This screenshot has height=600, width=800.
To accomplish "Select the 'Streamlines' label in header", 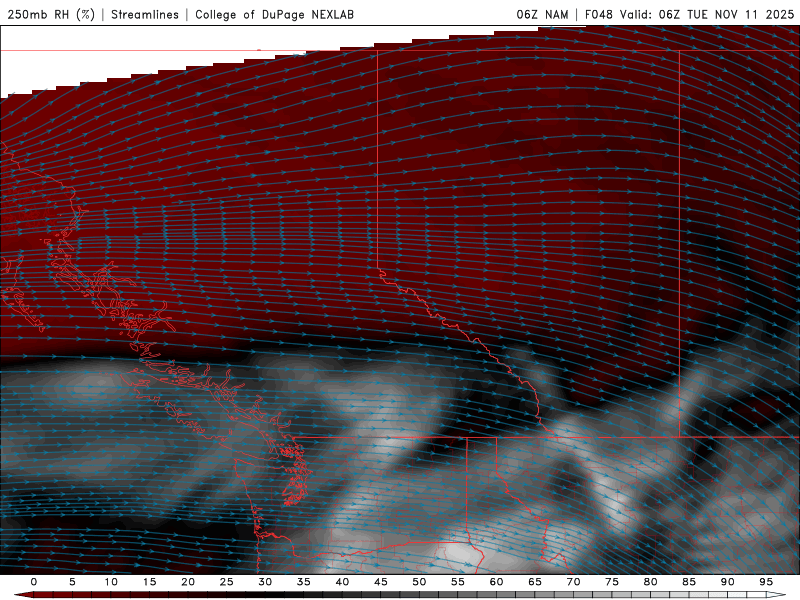I will click(x=145, y=14).
